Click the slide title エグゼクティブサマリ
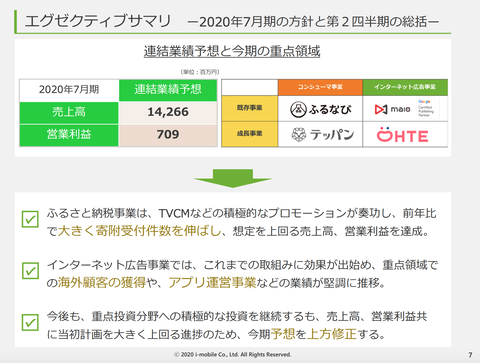 (x=98, y=21)
